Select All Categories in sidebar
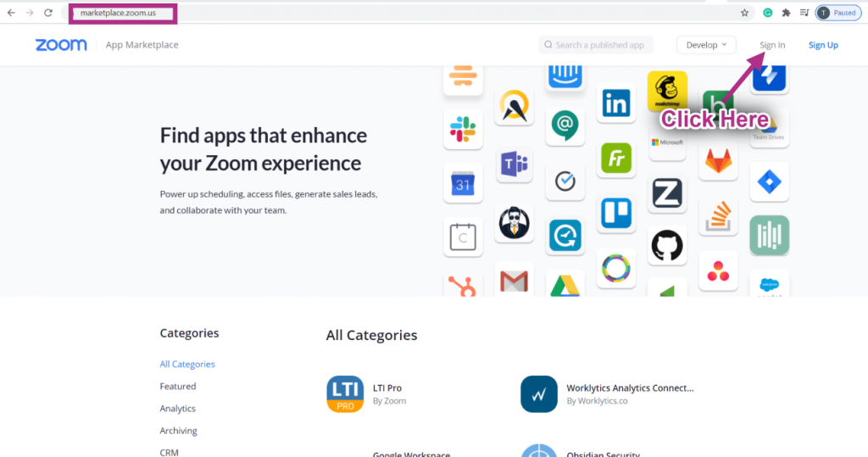Image resolution: width=868 pixels, height=457 pixels. tap(187, 364)
